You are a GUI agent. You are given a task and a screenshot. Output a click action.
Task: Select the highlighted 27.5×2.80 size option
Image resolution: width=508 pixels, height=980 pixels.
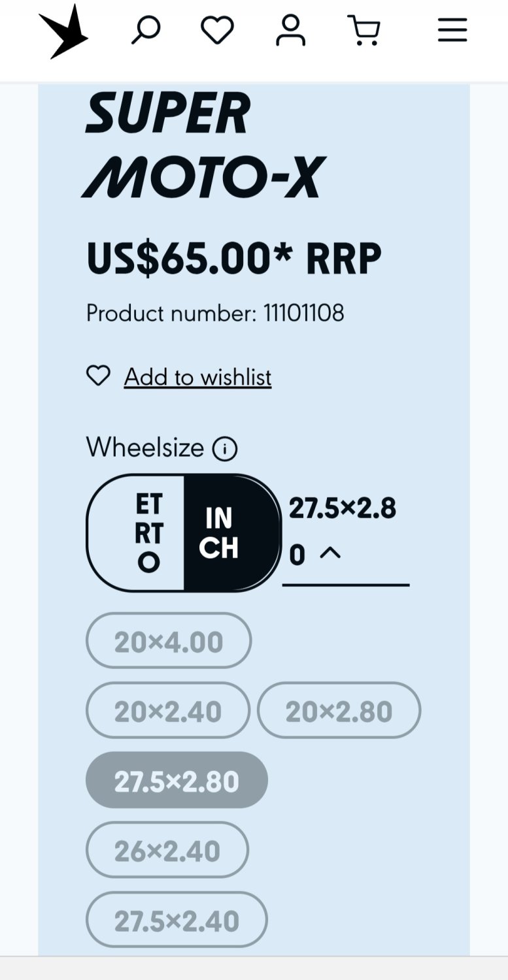(x=177, y=781)
